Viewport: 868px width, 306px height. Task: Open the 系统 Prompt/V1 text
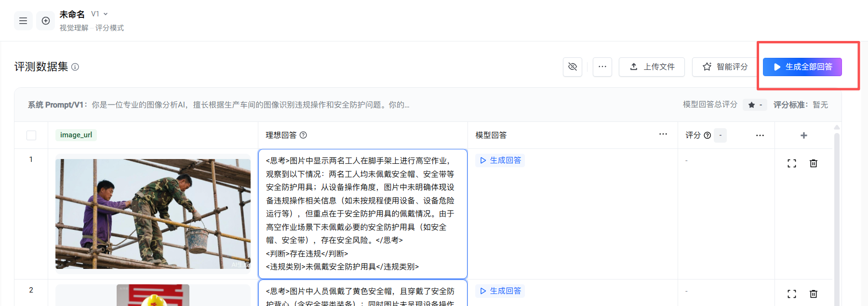tap(218, 105)
